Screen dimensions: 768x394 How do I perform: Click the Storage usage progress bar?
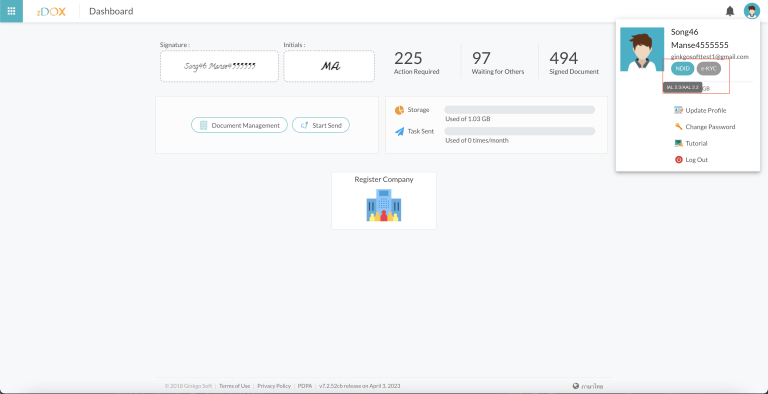point(519,110)
